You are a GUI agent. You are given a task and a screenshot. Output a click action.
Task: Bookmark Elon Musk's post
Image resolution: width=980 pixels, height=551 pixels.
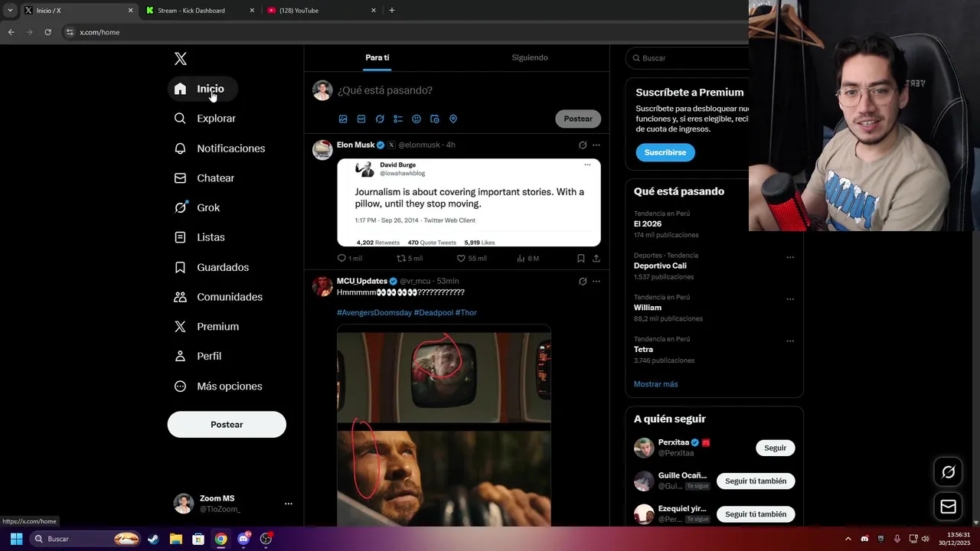click(x=581, y=259)
